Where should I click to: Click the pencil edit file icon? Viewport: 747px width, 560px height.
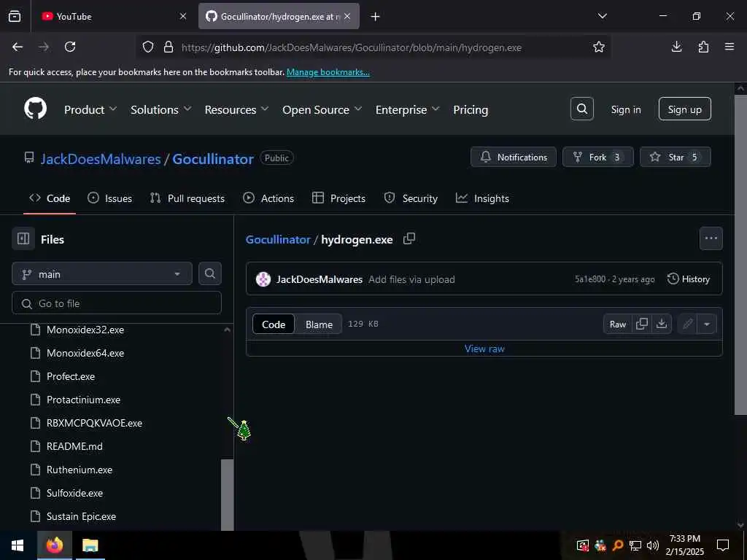687,324
